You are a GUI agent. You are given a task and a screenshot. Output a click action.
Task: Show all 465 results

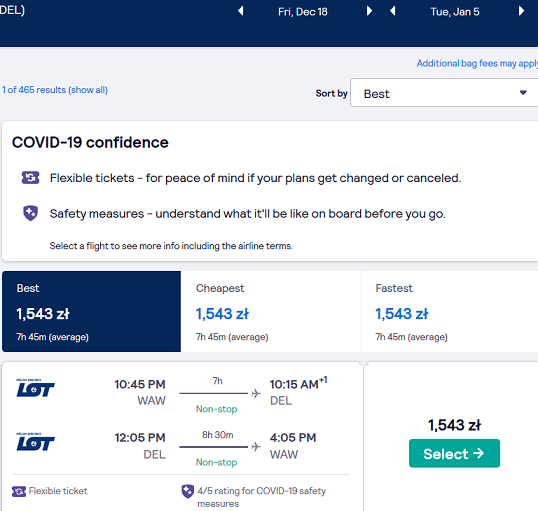coord(55,90)
